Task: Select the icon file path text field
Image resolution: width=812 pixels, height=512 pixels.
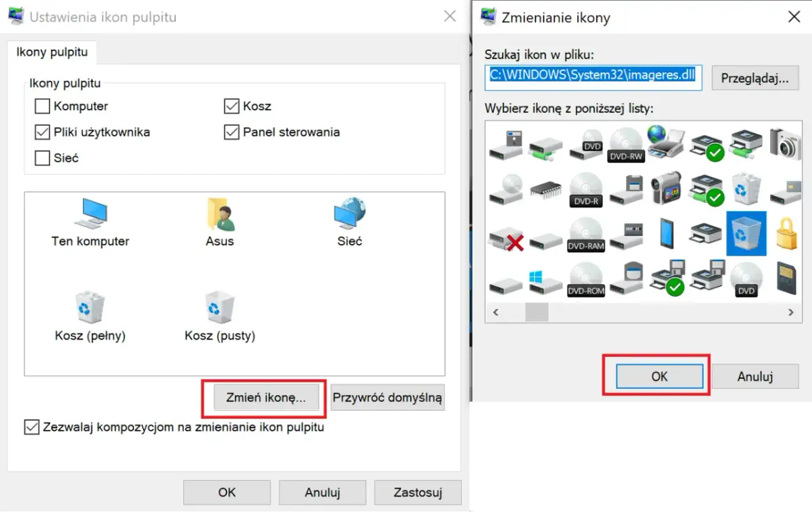Action: click(x=593, y=78)
